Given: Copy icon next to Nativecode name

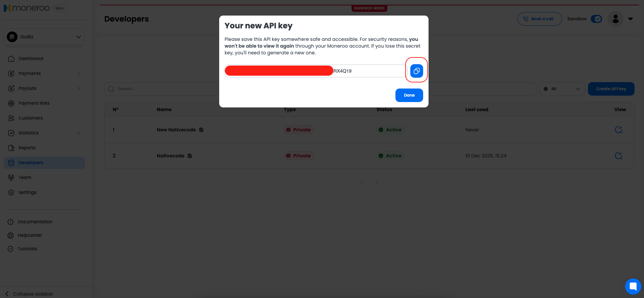Looking at the screenshot, I should (x=190, y=156).
